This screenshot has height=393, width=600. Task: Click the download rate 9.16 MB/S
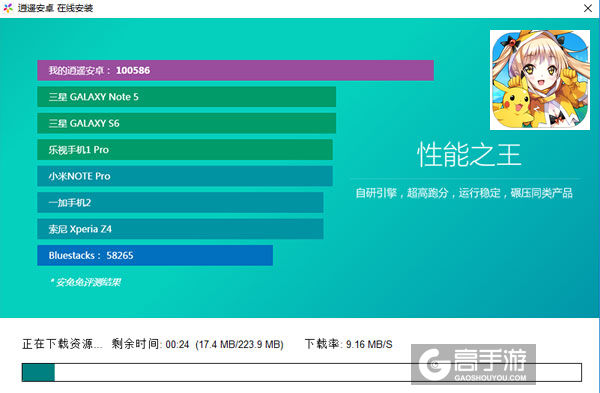coord(348,344)
